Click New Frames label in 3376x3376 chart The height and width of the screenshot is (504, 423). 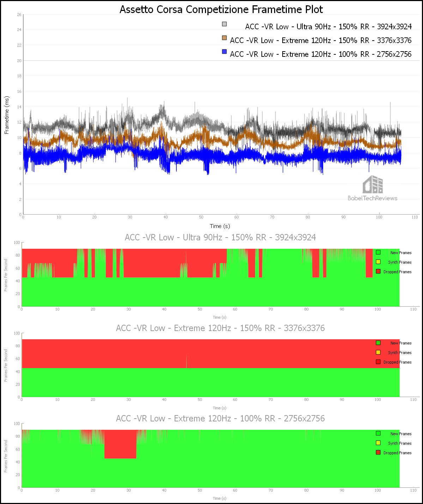point(401,343)
